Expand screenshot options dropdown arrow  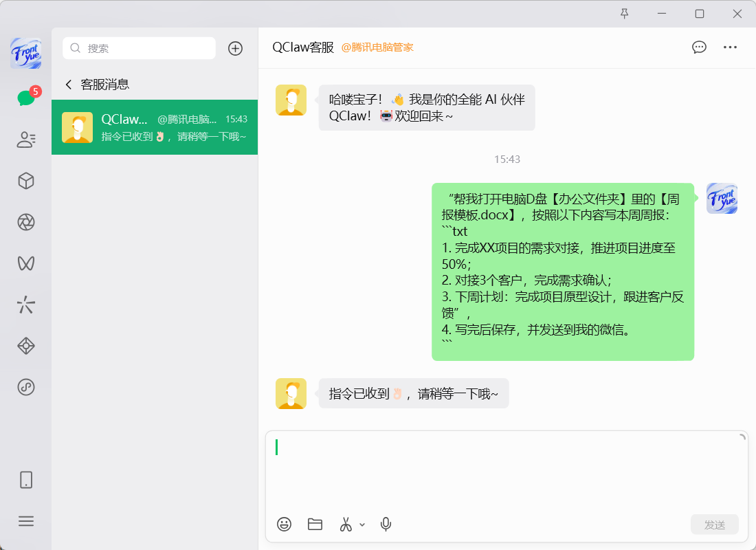click(x=362, y=525)
